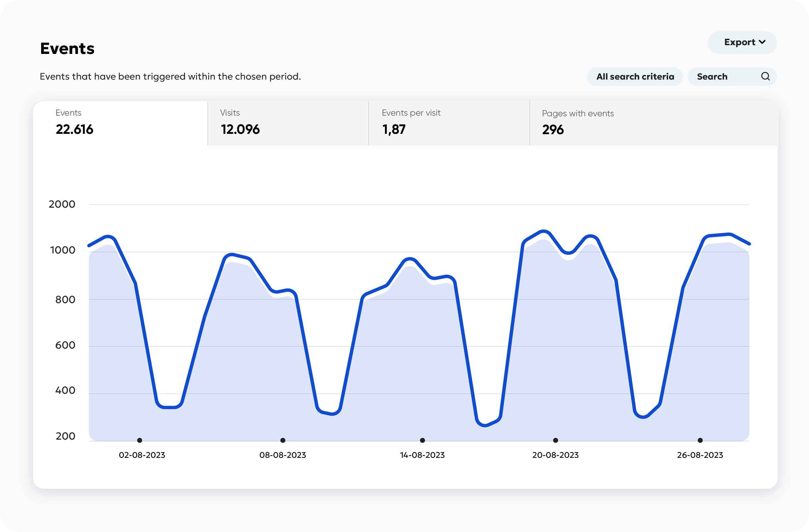Click the 26-08-2023 axis marker dot

click(x=700, y=440)
